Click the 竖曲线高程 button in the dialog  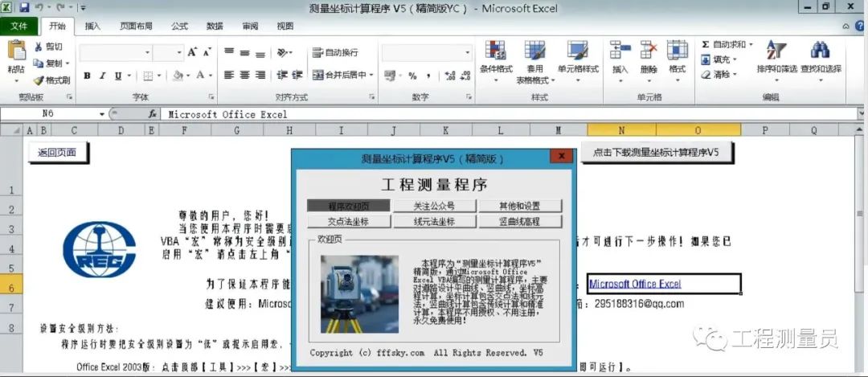520,221
